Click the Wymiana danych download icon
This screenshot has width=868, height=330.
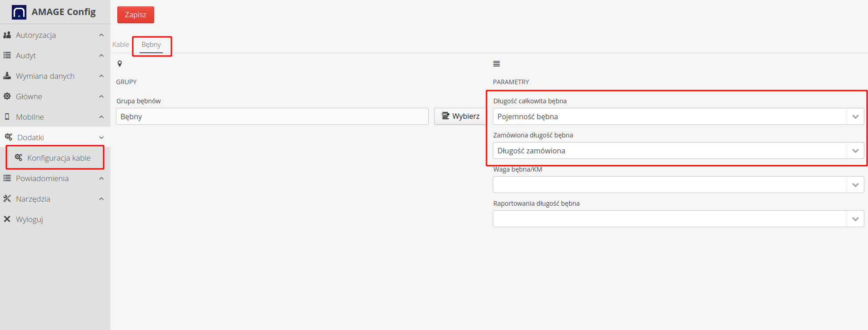coord(7,76)
